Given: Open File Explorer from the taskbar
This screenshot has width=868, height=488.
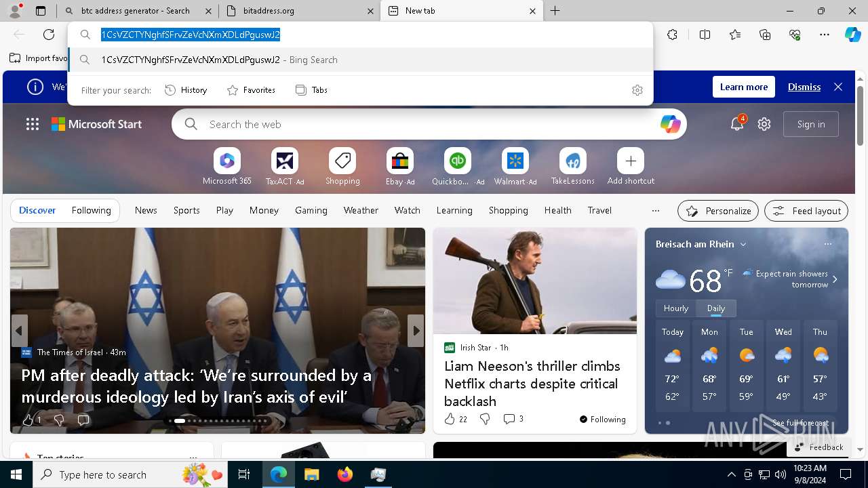Looking at the screenshot, I should click(x=311, y=474).
